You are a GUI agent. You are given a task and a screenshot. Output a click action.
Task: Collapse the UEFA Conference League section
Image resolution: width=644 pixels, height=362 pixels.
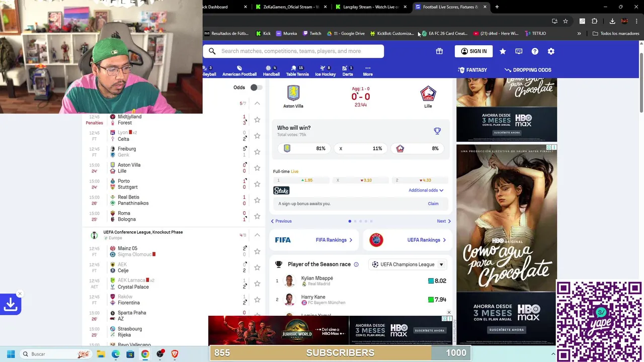click(x=257, y=235)
